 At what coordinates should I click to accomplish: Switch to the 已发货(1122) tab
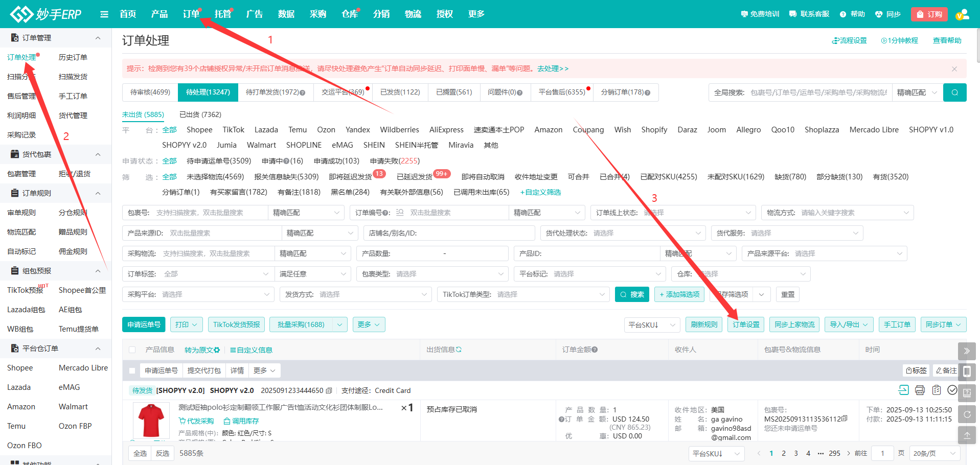pyautogui.click(x=400, y=92)
